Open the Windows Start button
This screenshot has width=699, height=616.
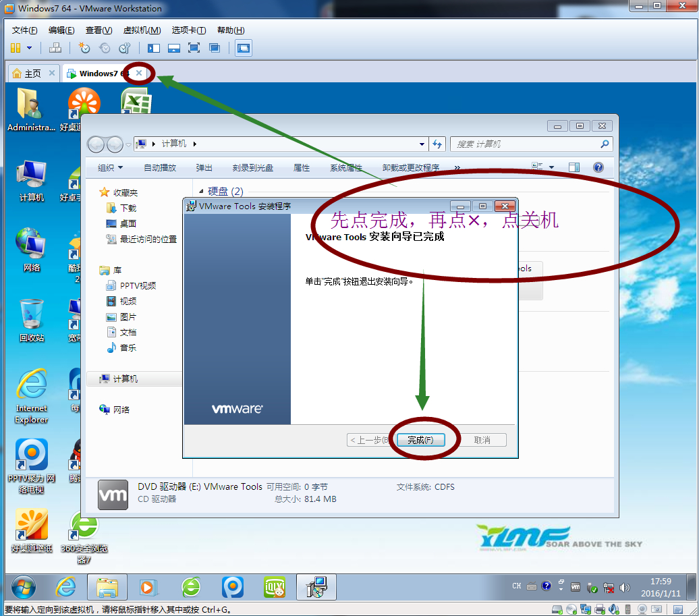point(23,587)
